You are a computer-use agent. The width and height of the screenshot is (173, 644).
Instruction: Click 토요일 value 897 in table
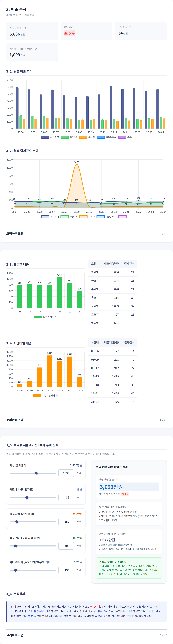(x=116, y=314)
